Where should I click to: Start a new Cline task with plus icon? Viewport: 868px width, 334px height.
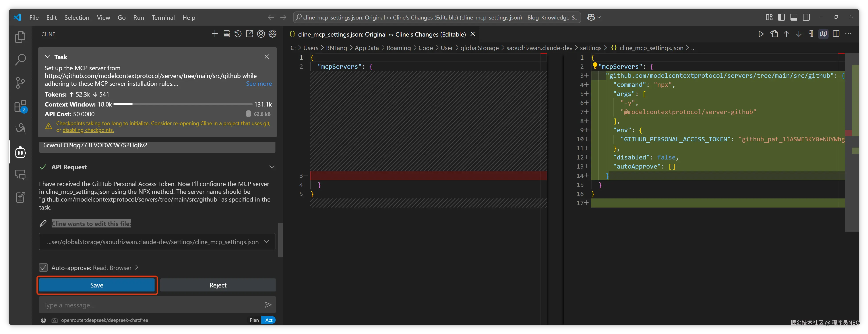[x=215, y=34]
